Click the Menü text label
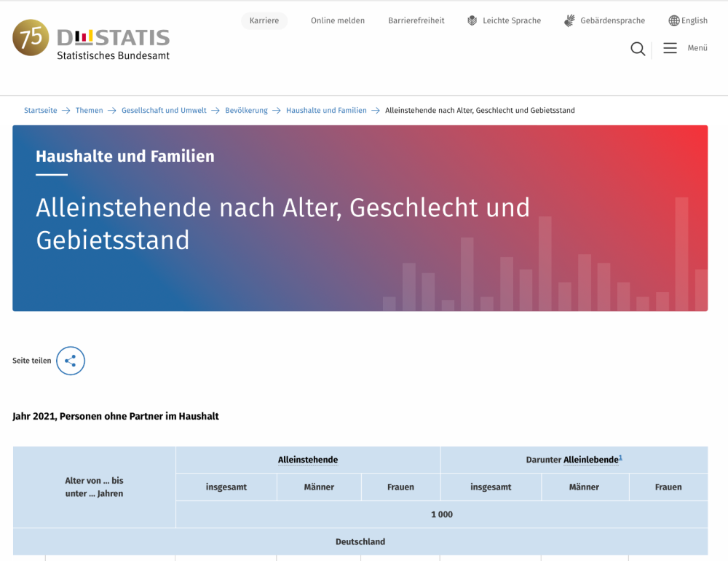 point(697,48)
